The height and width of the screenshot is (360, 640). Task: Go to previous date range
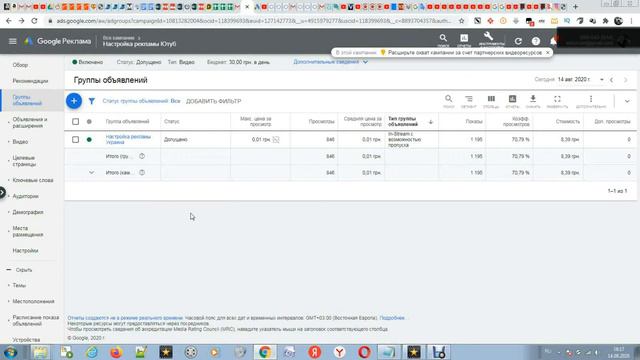point(611,80)
